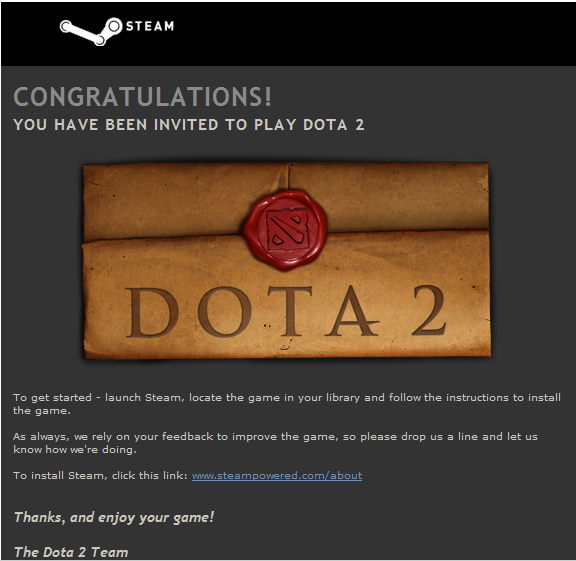Click 'The Dota 2 Team' signature
This screenshot has width=576, height=561.
pyautogui.click(x=71, y=552)
